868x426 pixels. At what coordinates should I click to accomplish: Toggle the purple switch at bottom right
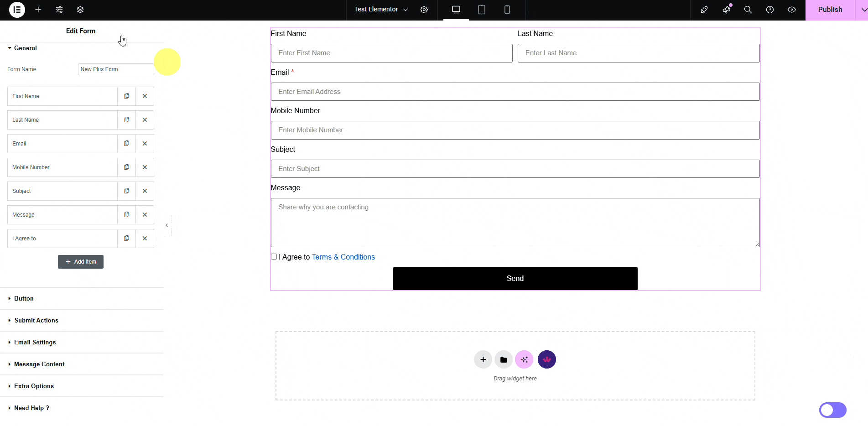click(x=832, y=410)
